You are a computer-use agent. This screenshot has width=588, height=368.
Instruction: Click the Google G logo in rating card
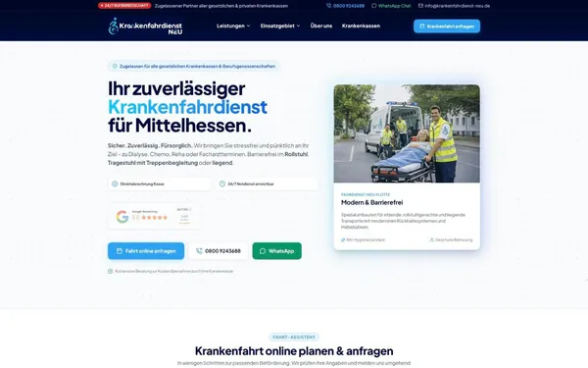click(122, 217)
